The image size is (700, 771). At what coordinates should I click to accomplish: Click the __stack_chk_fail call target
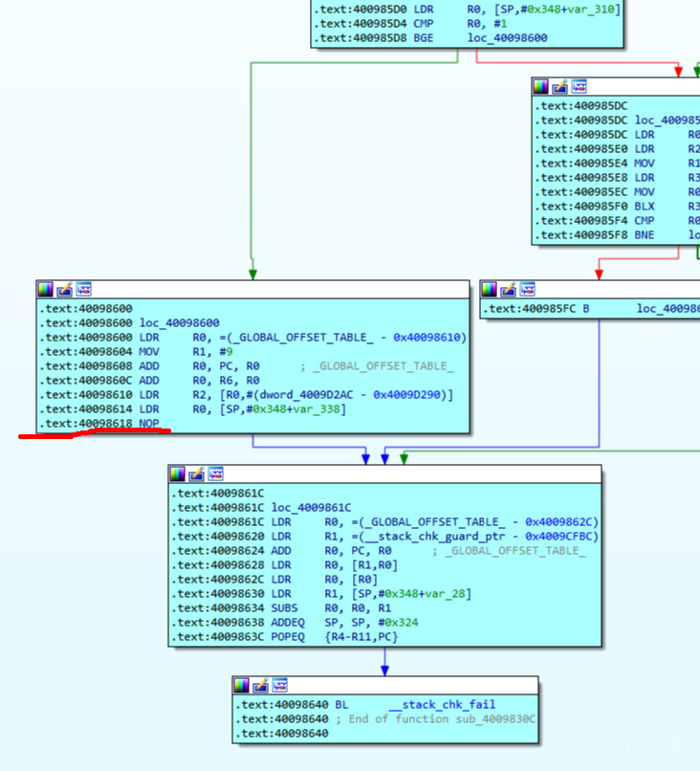click(443, 705)
